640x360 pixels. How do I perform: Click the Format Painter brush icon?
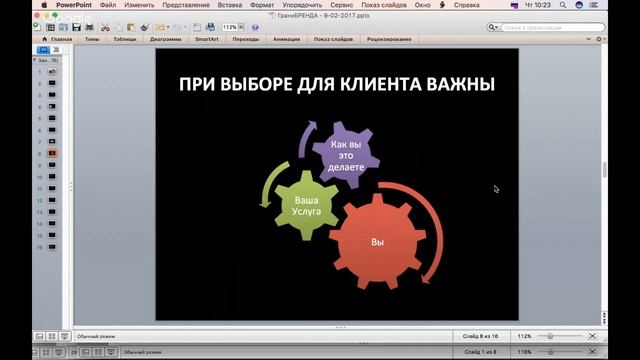144,27
